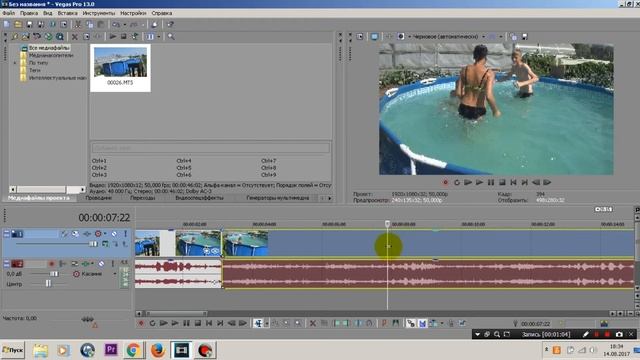Open the Undo history dropdown arrow
The image size is (640, 360).
click(x=124, y=24)
